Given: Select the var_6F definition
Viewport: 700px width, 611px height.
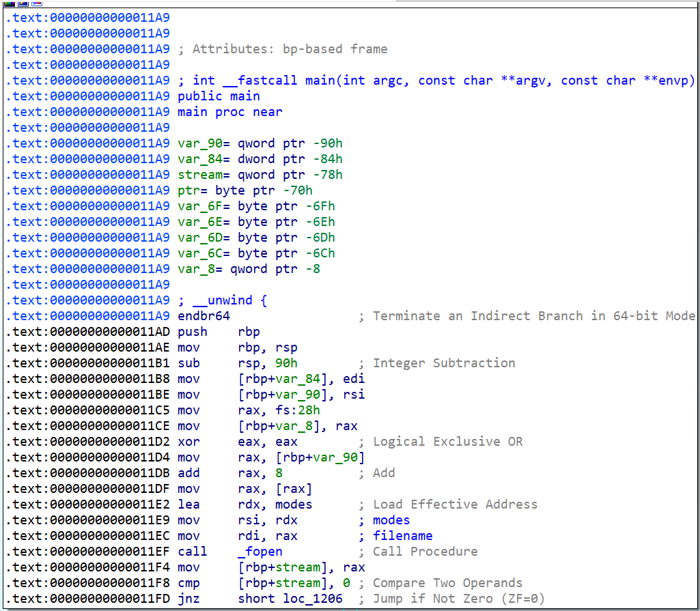Looking at the screenshot, I should pyautogui.click(x=256, y=206).
